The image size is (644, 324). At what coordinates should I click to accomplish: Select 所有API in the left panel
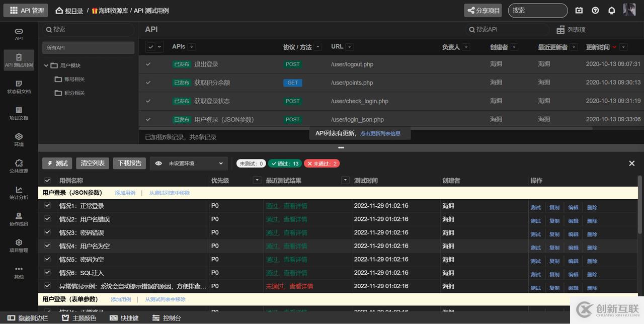point(88,48)
